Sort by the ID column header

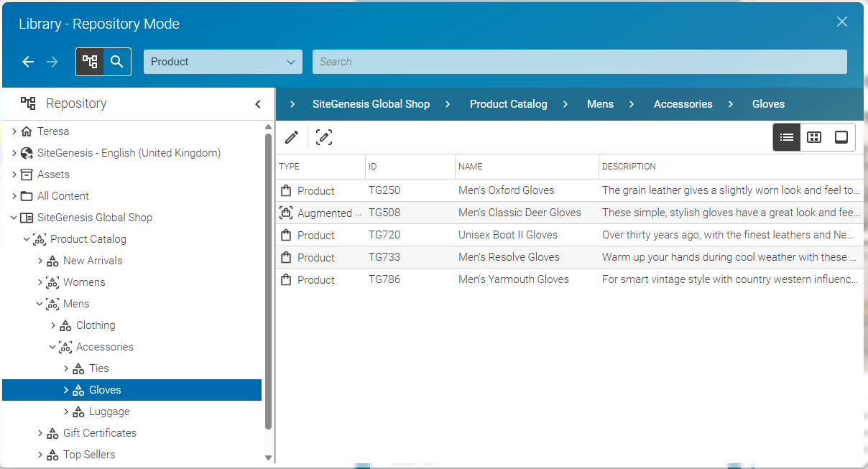coord(373,167)
